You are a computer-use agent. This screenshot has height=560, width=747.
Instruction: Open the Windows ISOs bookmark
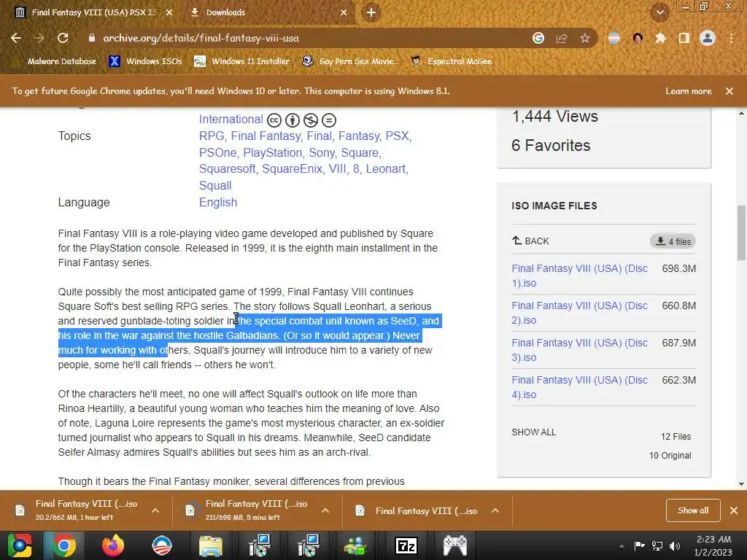pyautogui.click(x=145, y=61)
